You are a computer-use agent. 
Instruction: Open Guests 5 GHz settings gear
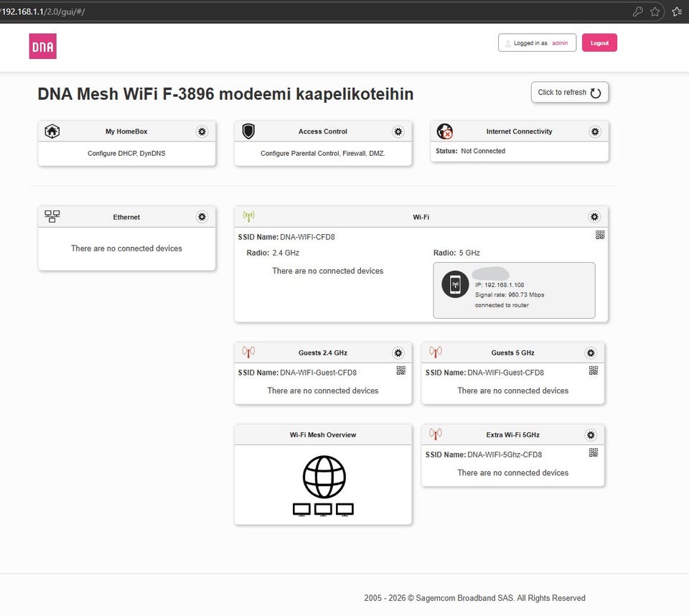(591, 353)
